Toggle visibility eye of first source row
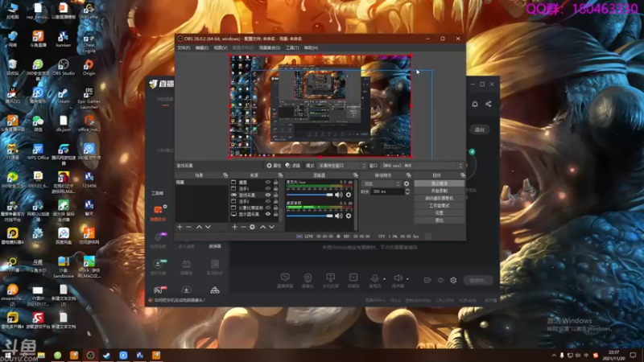Screen dimensions: 644x362 click(x=268, y=183)
